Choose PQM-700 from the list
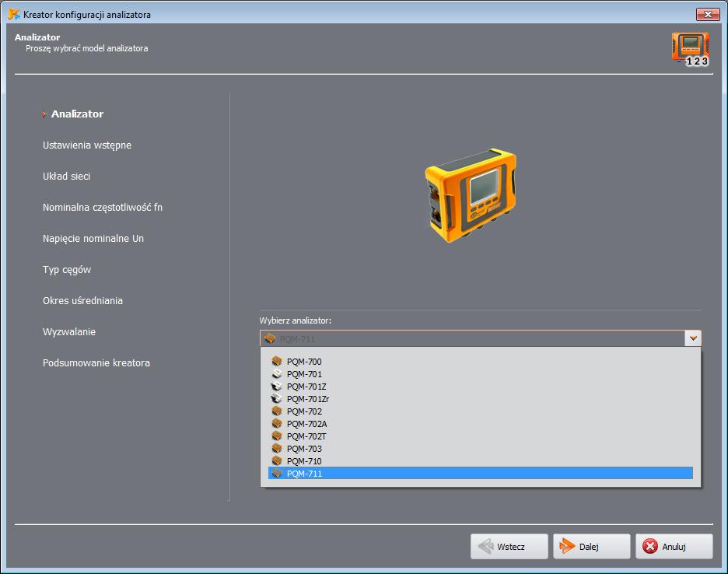The height and width of the screenshot is (574, 728). click(x=481, y=362)
